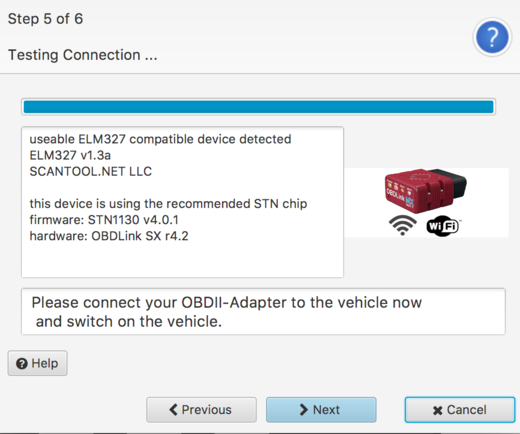The width and height of the screenshot is (520, 434).
Task: Click the X icon on Cancel button
Action: (x=437, y=410)
